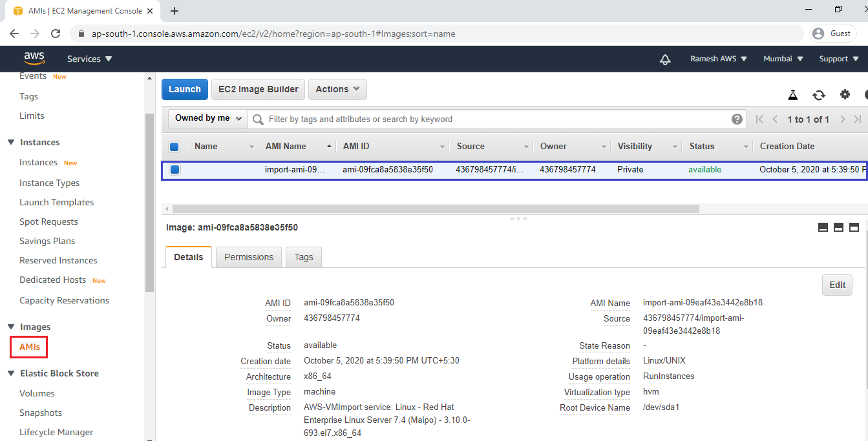The image size is (868, 441).
Task: Switch to the Permissions tab
Action: pos(249,257)
